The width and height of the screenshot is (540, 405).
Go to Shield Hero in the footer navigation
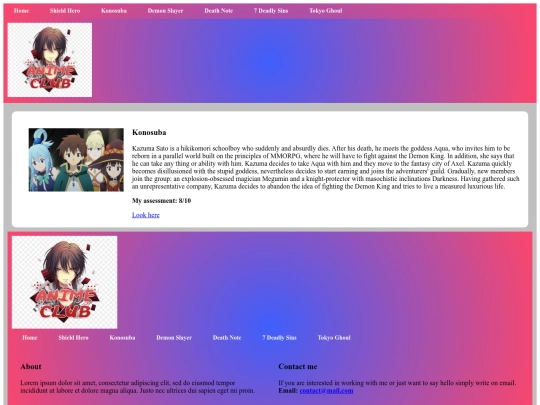coord(73,338)
